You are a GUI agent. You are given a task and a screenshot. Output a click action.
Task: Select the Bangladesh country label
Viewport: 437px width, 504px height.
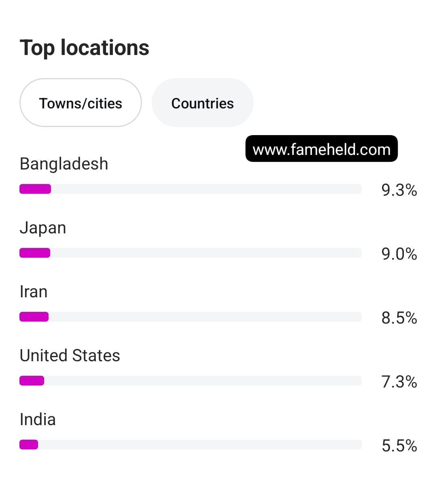pyautogui.click(x=64, y=164)
